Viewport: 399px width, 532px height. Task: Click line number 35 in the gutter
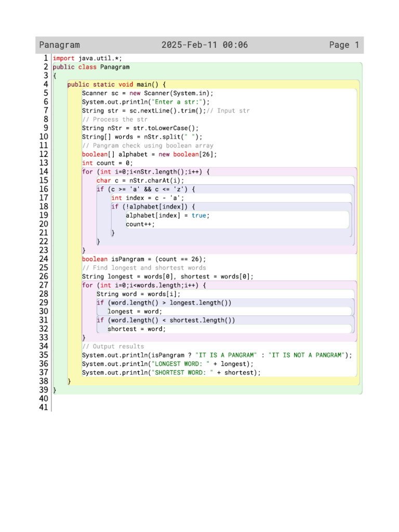[44, 355]
